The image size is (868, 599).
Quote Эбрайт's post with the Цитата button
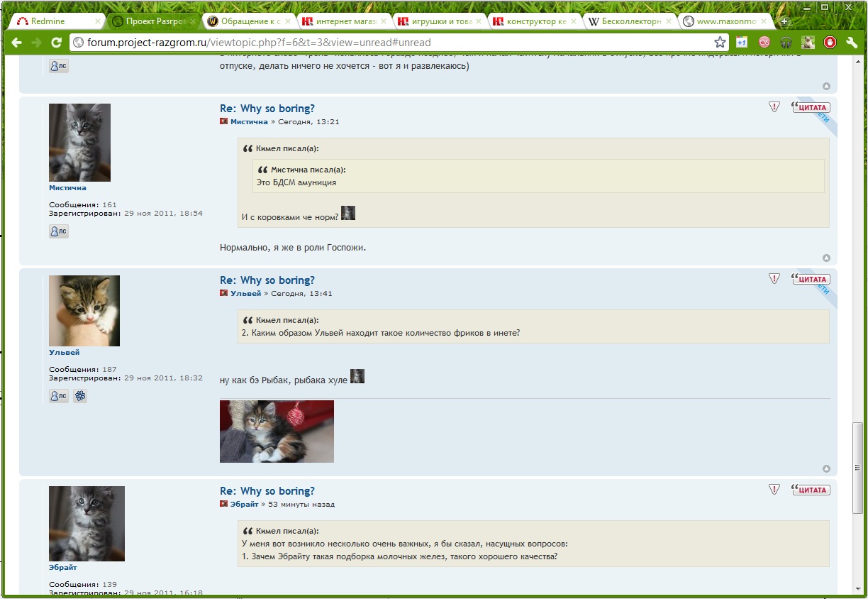[x=811, y=490]
